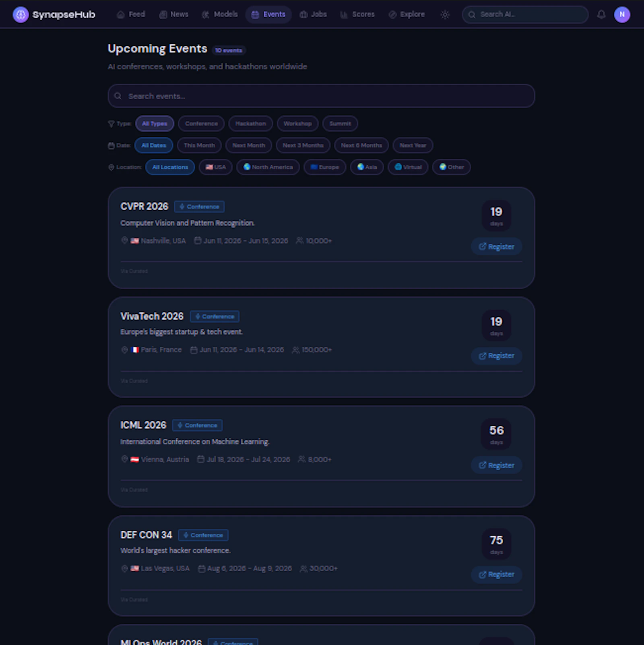Filter location to Asia
Viewport: 644px width, 645px height.
(x=367, y=167)
